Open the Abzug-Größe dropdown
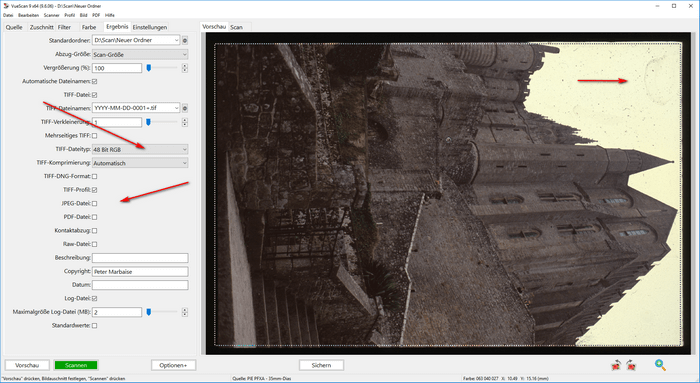 [140, 54]
